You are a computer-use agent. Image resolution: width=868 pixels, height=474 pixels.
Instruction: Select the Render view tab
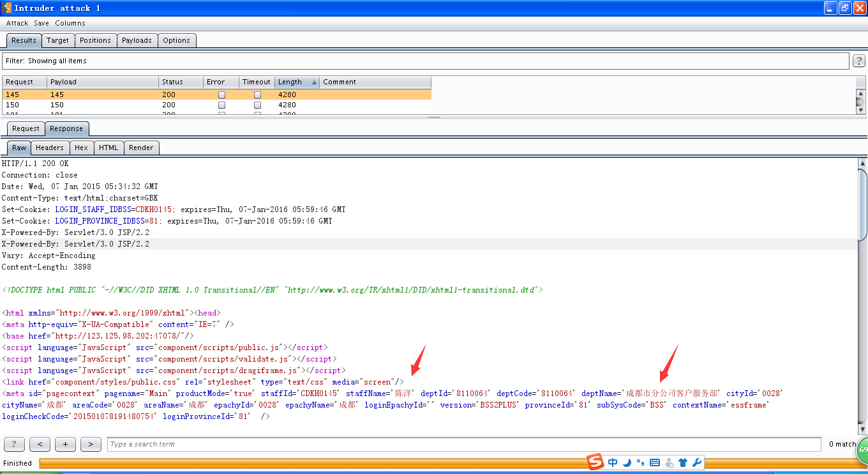pos(141,148)
